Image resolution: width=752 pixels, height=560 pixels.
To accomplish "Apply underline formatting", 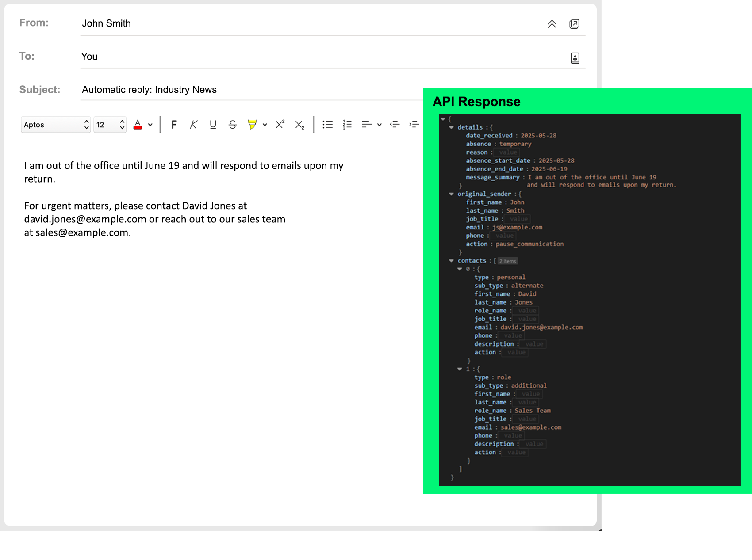I will pyautogui.click(x=213, y=125).
